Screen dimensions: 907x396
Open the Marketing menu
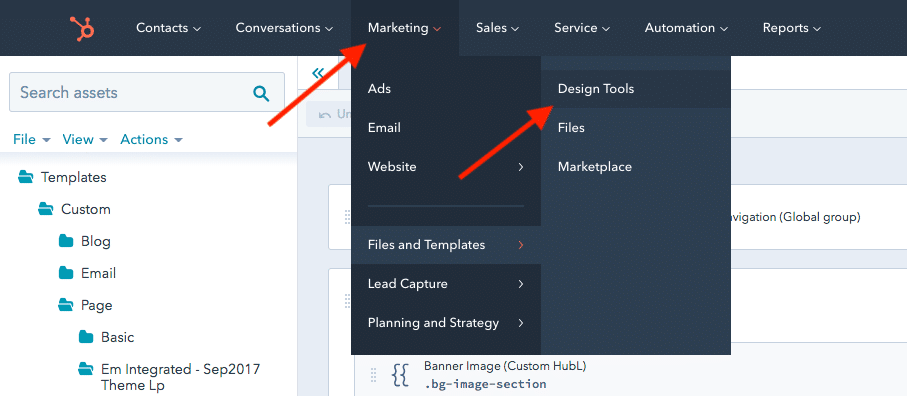click(404, 28)
